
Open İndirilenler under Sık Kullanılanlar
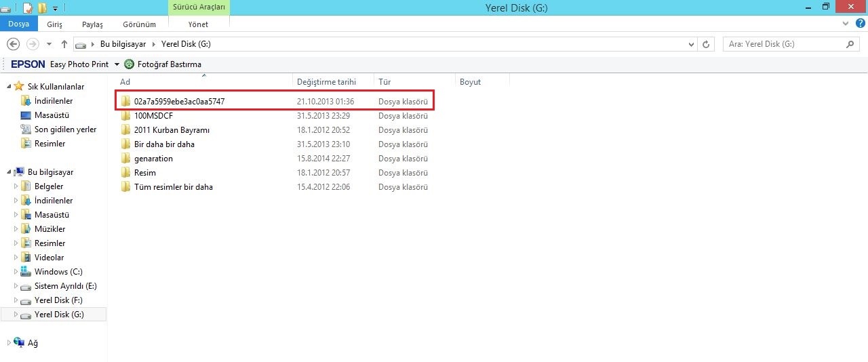point(54,101)
